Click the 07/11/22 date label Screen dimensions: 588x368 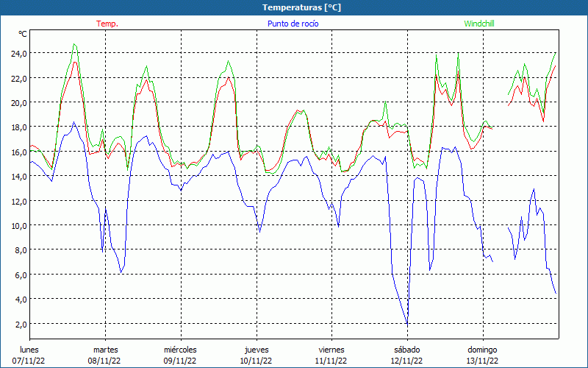pos(29,361)
